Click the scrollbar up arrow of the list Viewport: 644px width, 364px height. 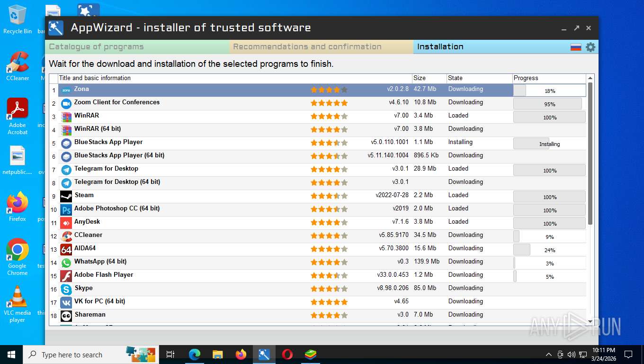590,78
